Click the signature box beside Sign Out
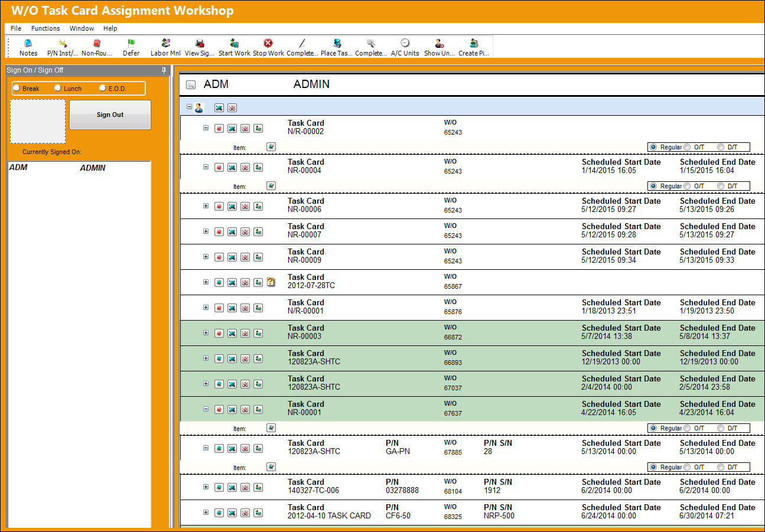Viewport: 765px width, 532px height. [x=38, y=121]
